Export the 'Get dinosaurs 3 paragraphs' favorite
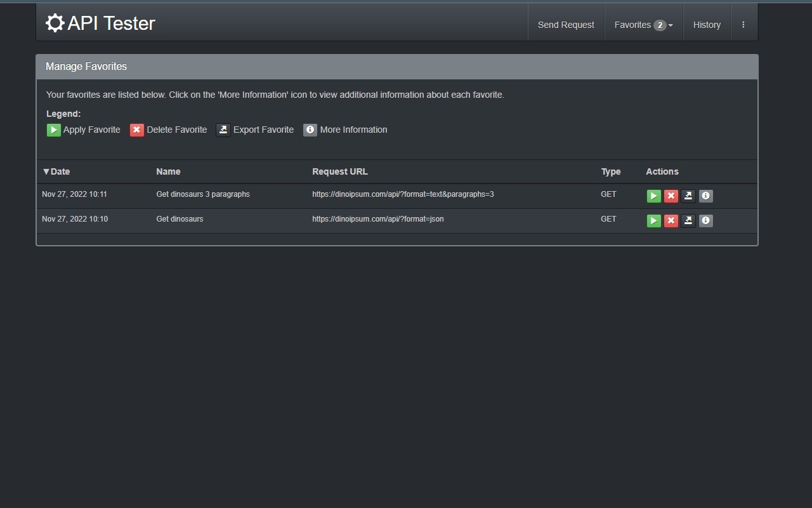 688,196
